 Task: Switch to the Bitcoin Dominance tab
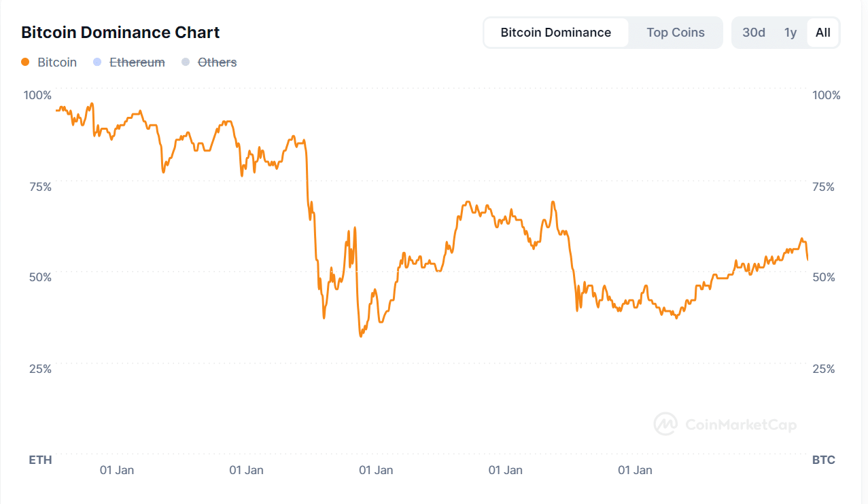click(555, 33)
